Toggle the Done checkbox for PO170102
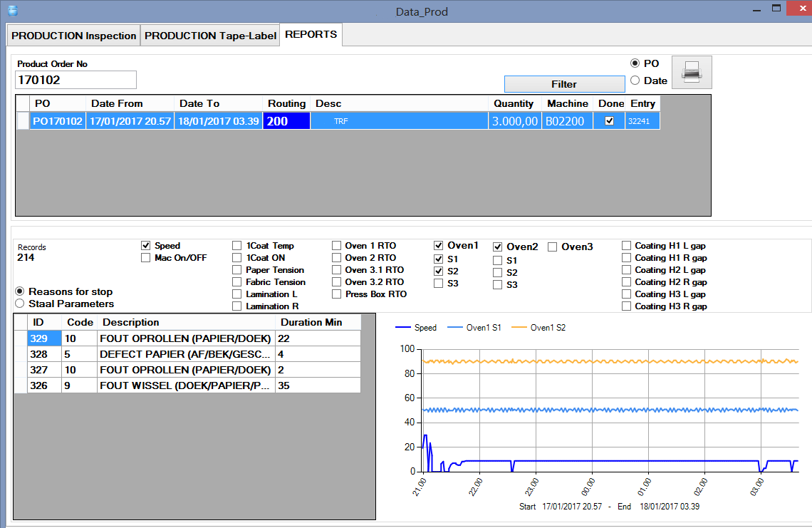The image size is (812, 528). point(610,120)
